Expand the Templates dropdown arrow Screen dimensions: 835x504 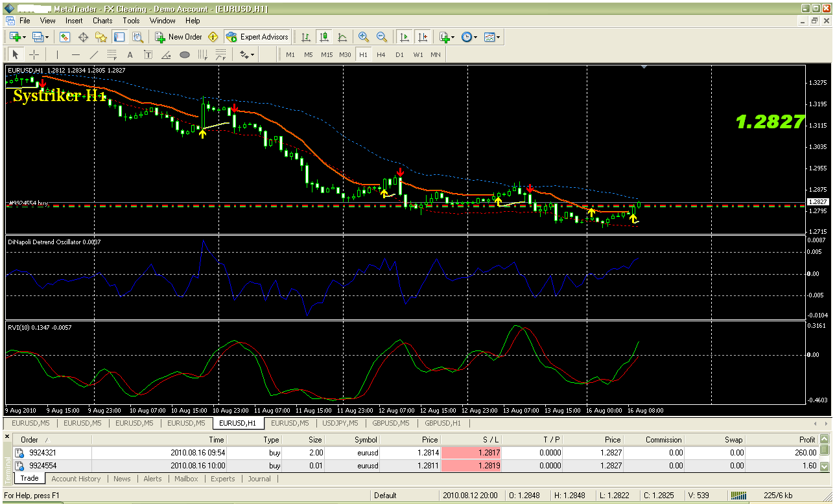tap(499, 37)
